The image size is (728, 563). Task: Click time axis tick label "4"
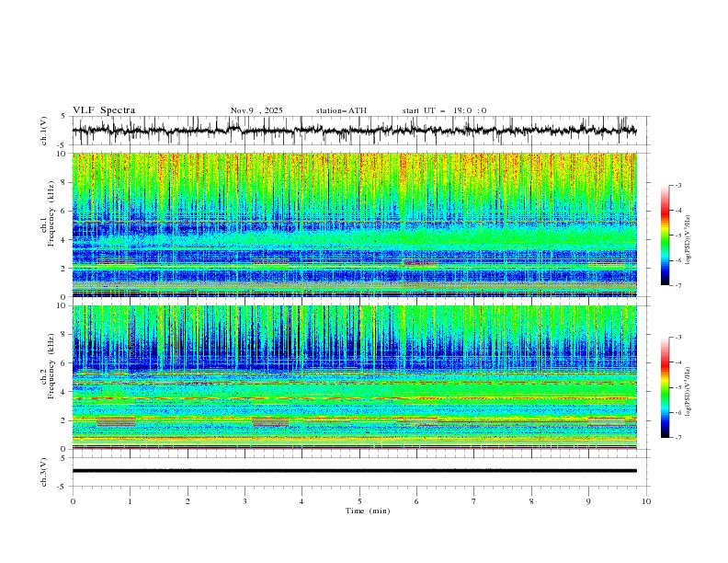tap(301, 501)
